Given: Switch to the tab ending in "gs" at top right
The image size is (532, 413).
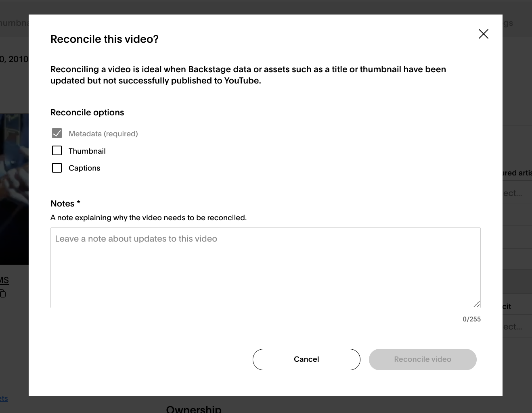Looking at the screenshot, I should click(x=508, y=23).
